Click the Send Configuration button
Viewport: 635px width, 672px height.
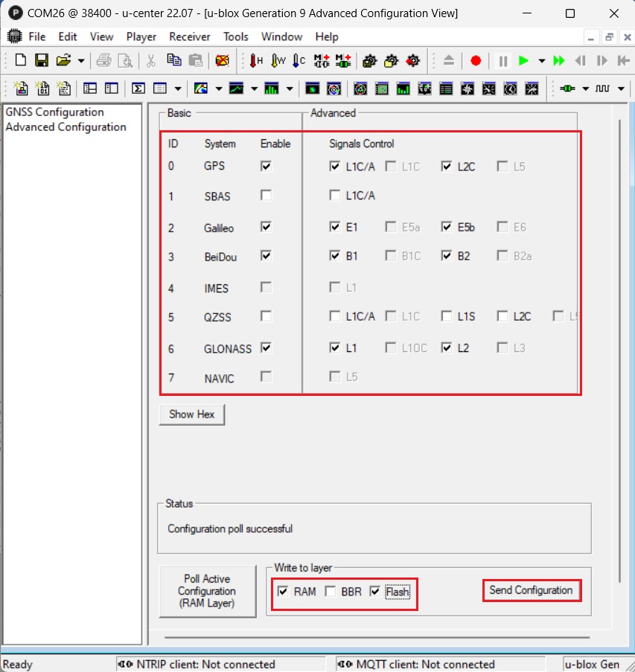(x=531, y=590)
